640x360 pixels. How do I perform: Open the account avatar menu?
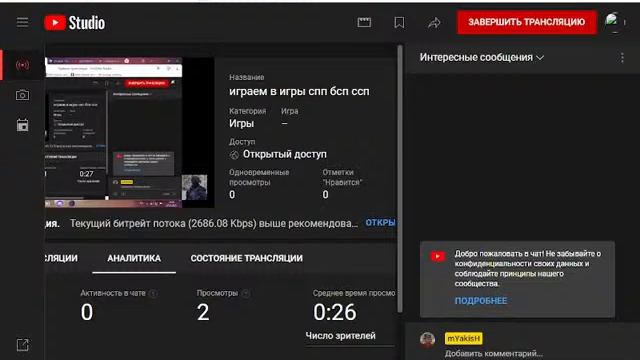pyautogui.click(x=613, y=22)
